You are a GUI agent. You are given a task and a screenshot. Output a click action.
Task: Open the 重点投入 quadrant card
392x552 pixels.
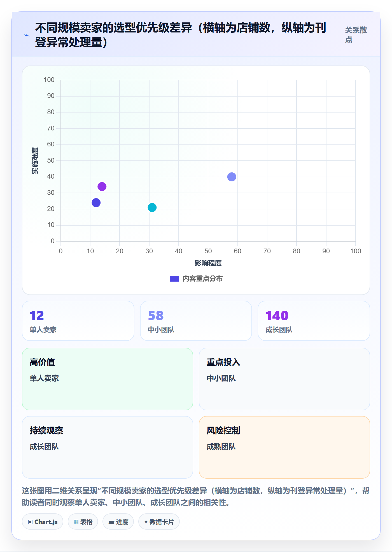click(x=284, y=379)
